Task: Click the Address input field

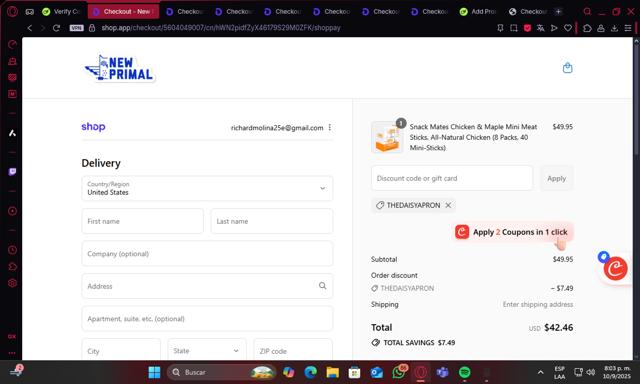Action: (207, 286)
